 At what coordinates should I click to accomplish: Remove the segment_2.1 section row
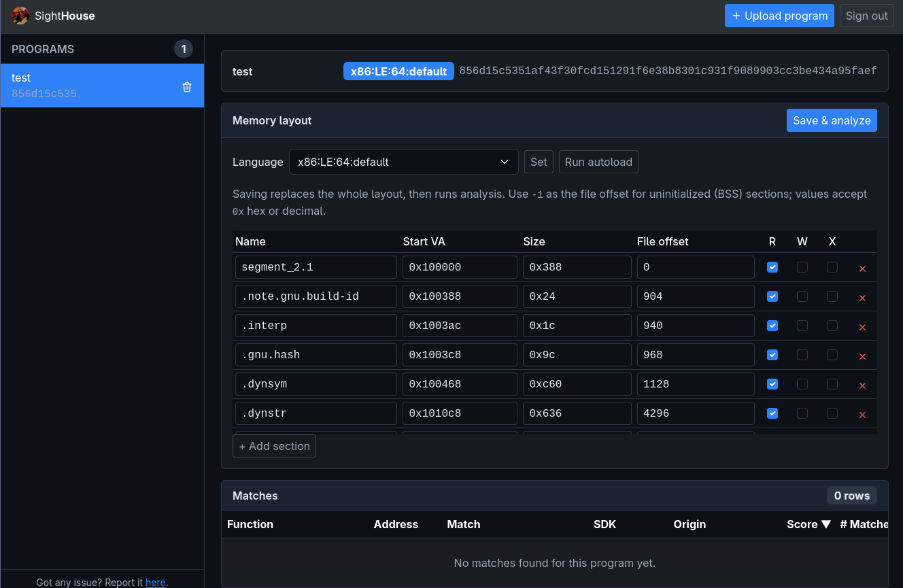862,269
